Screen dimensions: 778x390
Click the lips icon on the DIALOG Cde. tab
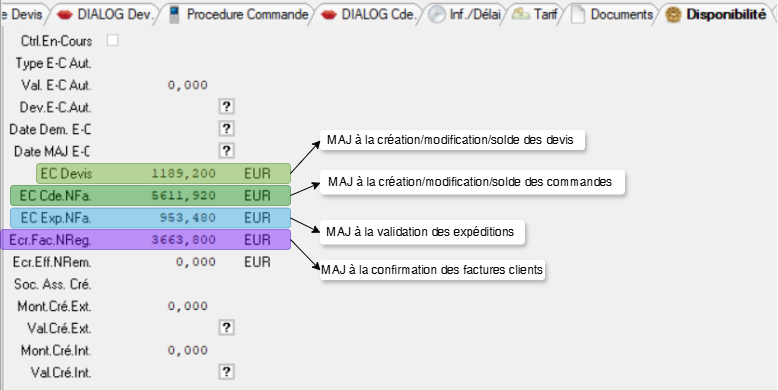click(329, 15)
